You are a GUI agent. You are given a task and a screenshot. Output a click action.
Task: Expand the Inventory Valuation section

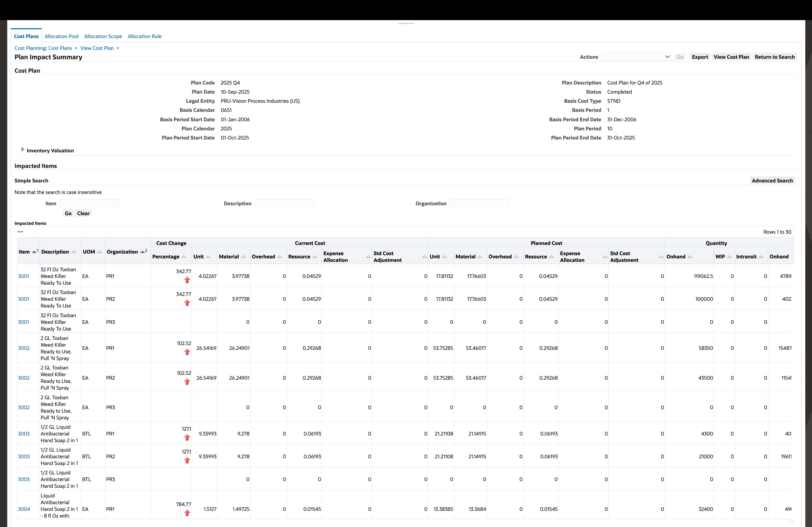point(23,150)
